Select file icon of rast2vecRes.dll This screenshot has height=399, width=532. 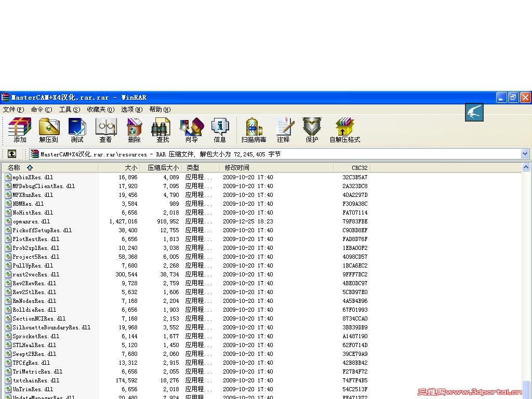8,274
